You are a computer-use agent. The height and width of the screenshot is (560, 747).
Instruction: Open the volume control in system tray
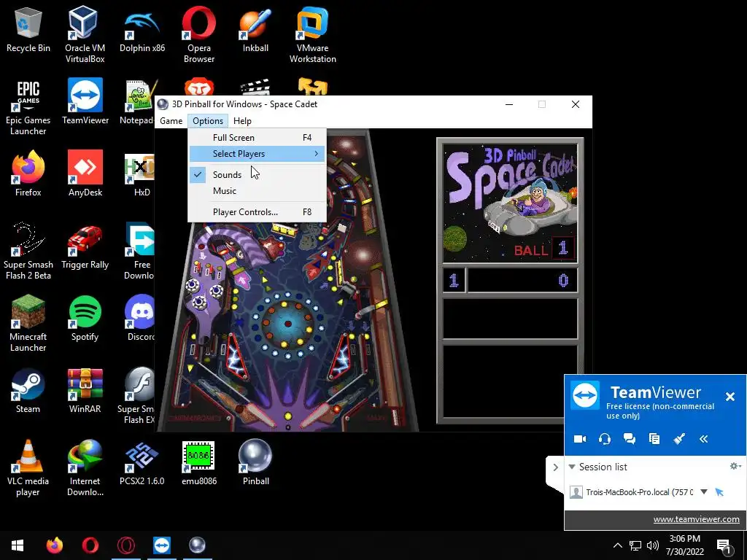pyautogui.click(x=653, y=545)
